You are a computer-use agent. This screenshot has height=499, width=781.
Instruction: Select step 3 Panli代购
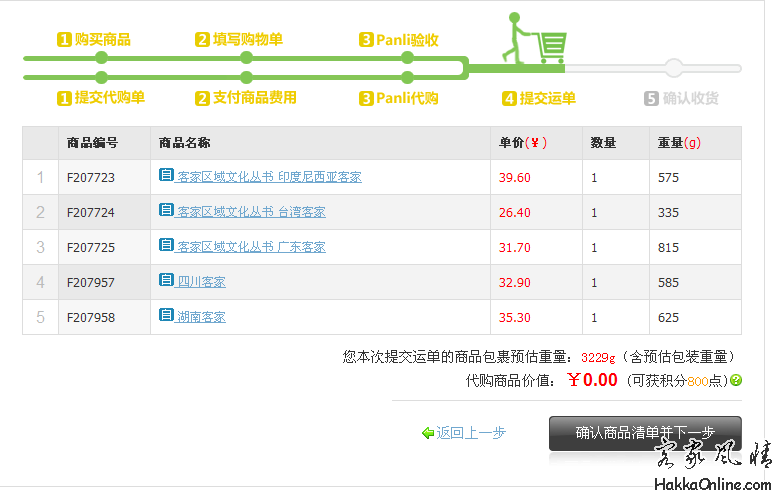pos(398,98)
